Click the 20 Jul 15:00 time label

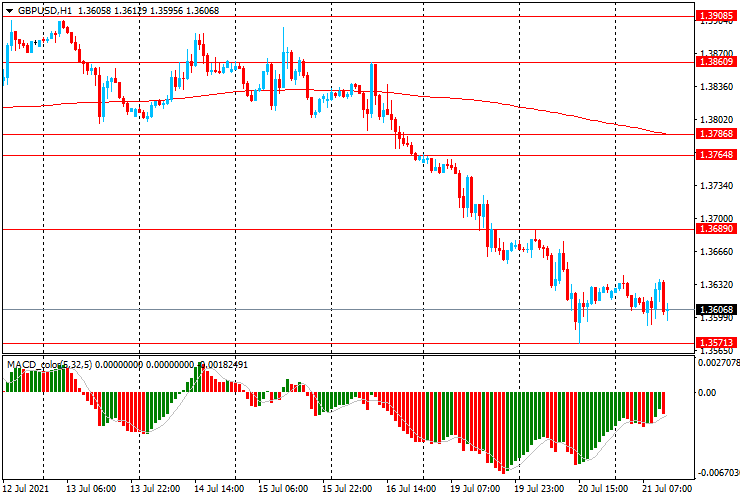point(603,488)
